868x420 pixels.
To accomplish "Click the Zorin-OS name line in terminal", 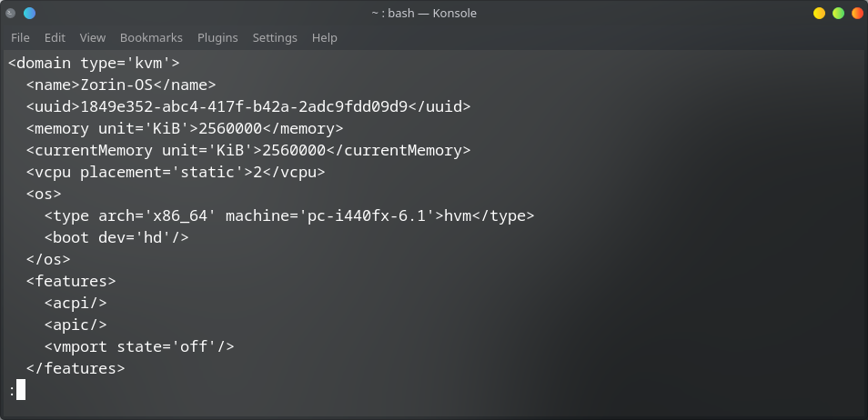I will click(x=121, y=85).
